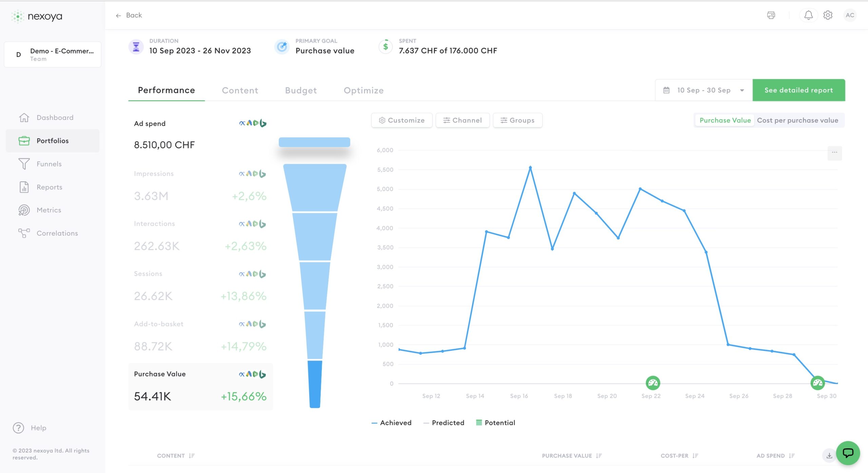
Task: Switch to the Budget tab
Action: tap(301, 90)
